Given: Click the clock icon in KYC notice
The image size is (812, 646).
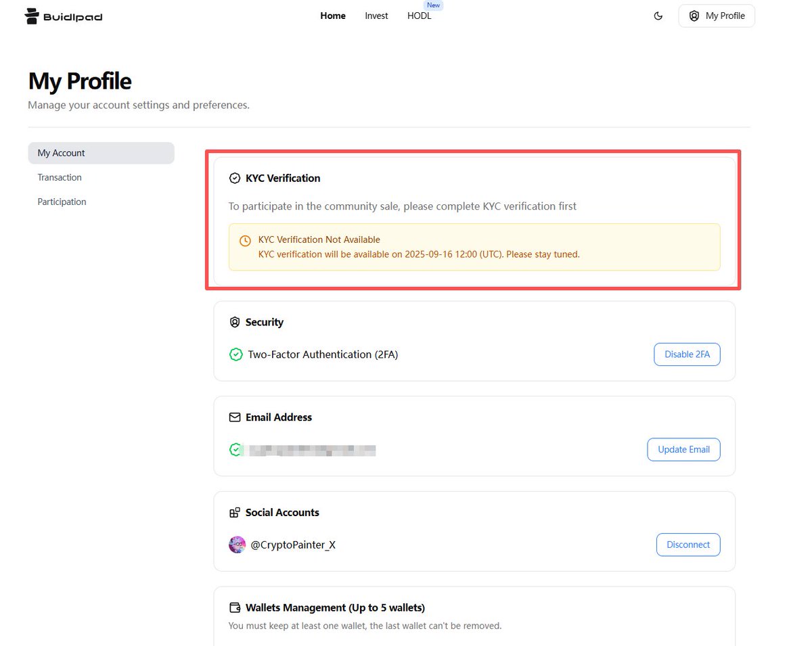Looking at the screenshot, I should click(x=246, y=241).
